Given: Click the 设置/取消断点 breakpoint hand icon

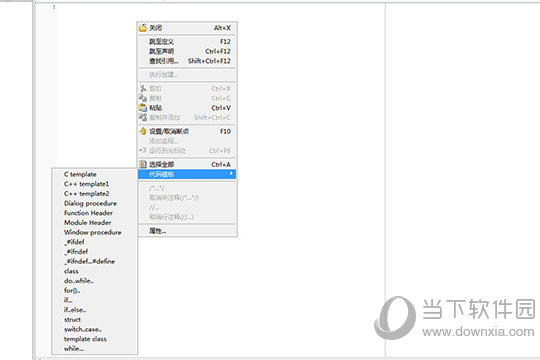Looking at the screenshot, I should 143,131.
